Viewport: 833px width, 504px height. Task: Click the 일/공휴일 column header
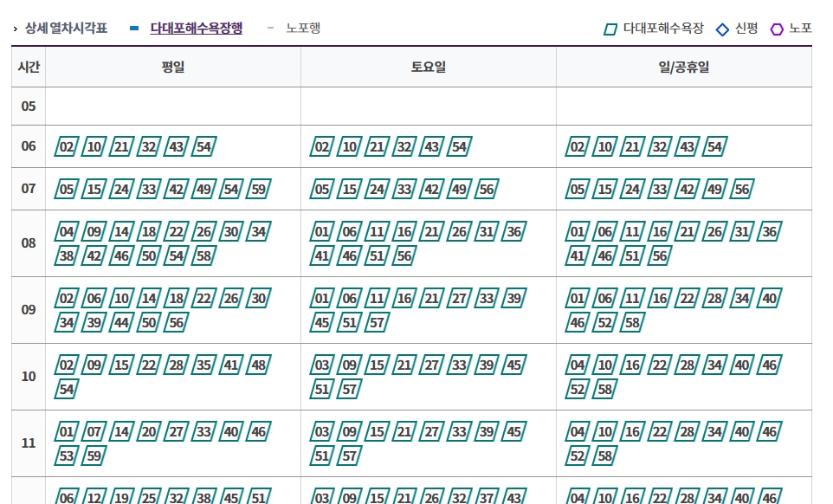[x=684, y=67]
